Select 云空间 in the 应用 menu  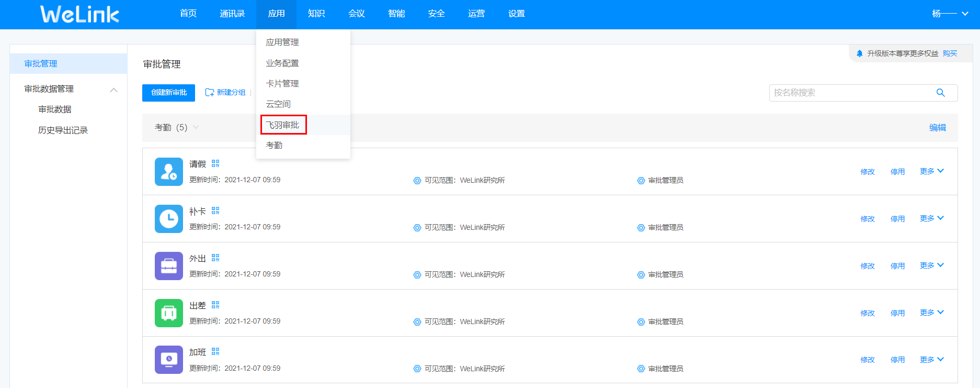278,104
